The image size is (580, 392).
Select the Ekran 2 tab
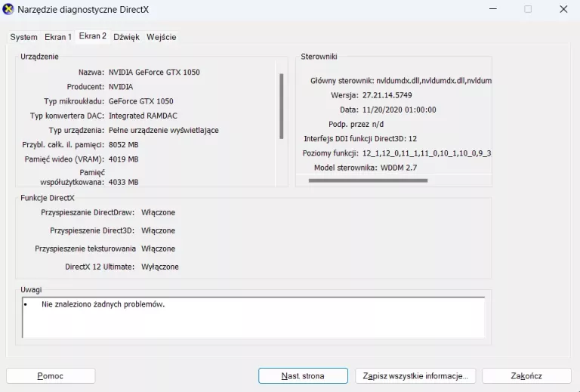coord(93,36)
